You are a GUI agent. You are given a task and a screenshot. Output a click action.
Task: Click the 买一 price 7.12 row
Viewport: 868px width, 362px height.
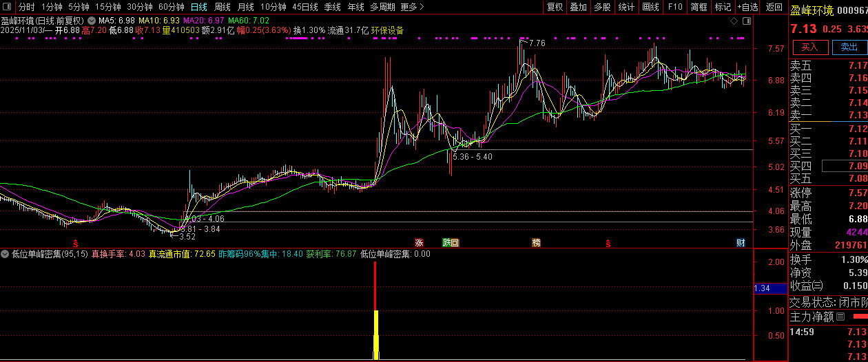828,129
